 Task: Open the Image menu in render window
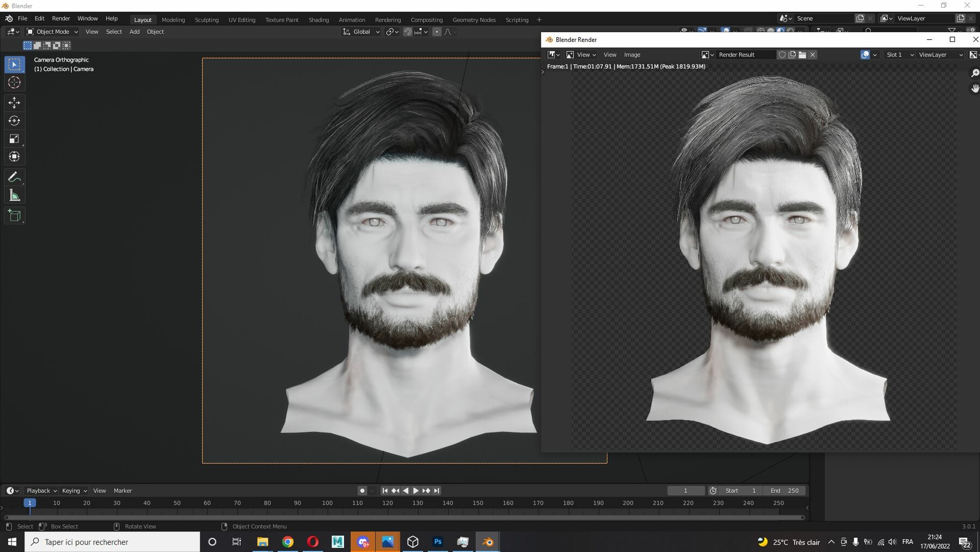[x=632, y=54]
